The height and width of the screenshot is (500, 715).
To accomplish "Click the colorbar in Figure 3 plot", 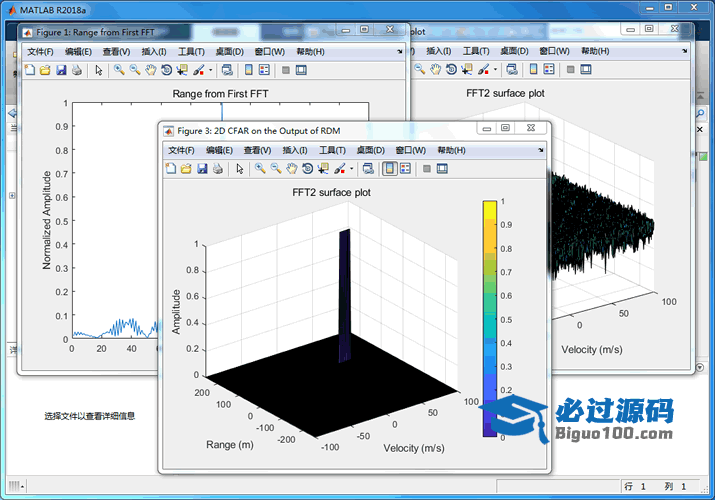I will 489,318.
